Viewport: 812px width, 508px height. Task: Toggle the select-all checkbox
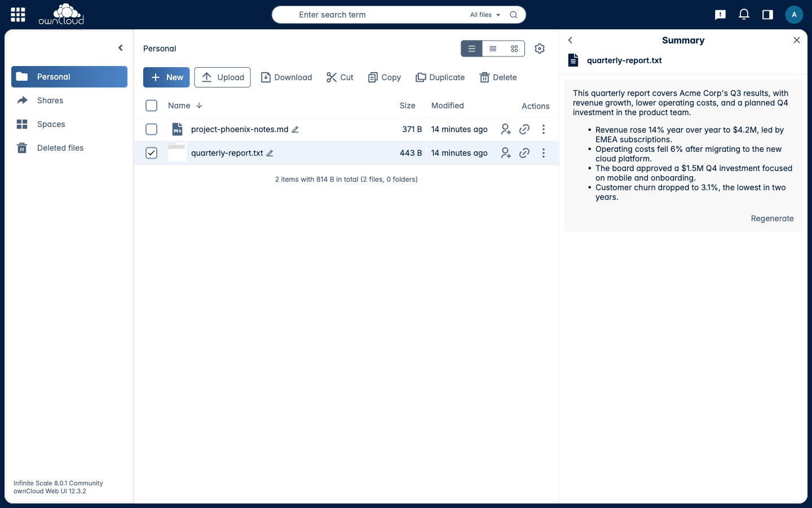click(x=151, y=106)
